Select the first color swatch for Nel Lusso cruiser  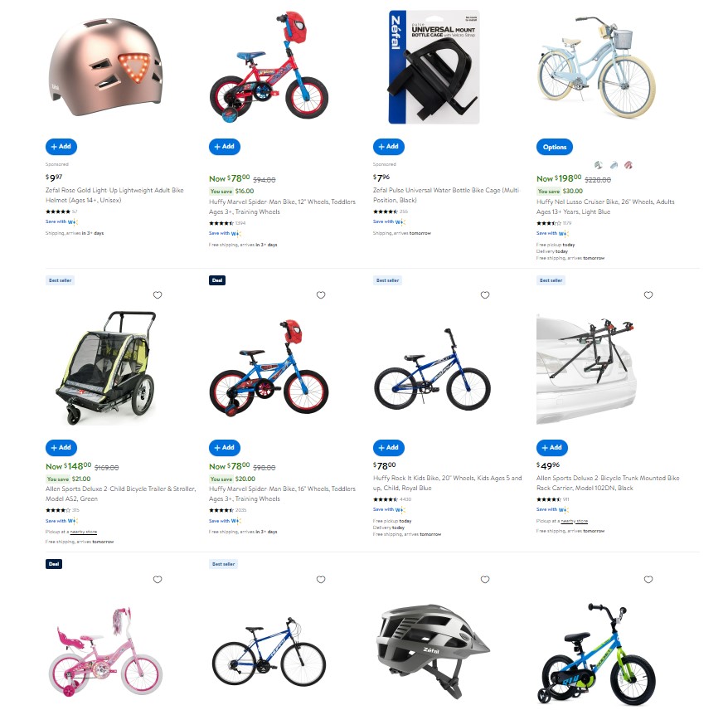coord(599,165)
